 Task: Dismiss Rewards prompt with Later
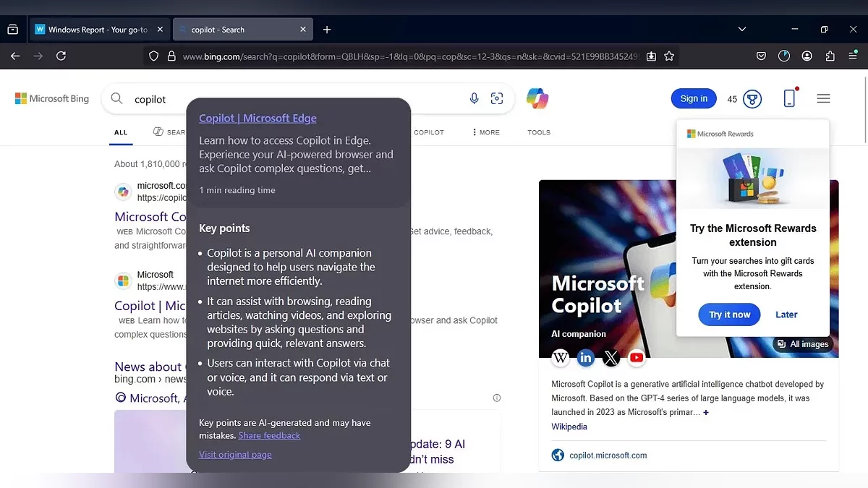[786, 314]
